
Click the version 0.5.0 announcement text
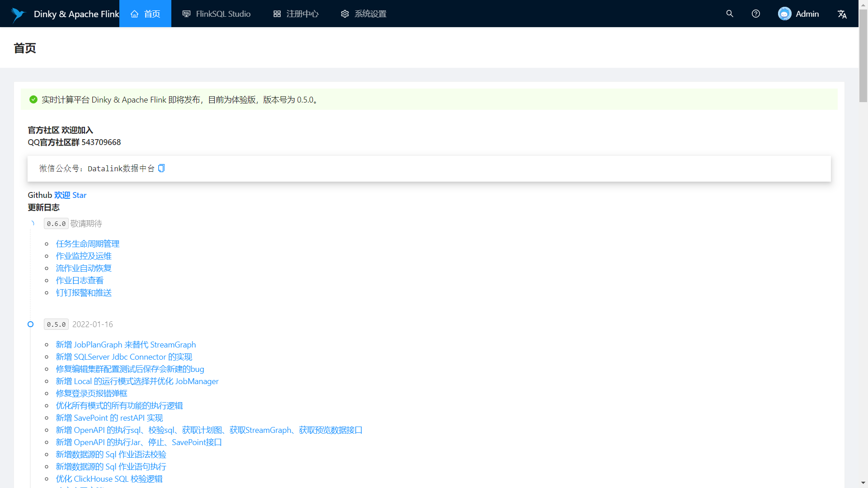click(x=181, y=99)
